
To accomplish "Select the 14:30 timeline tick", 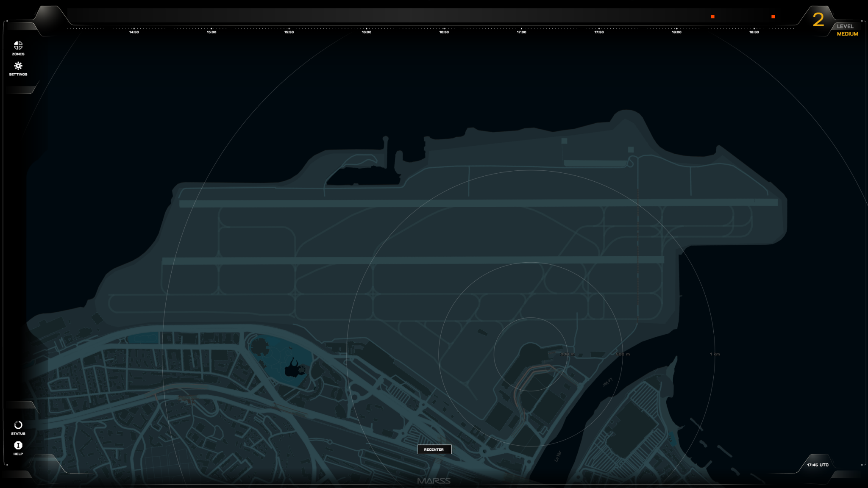I will click(134, 32).
